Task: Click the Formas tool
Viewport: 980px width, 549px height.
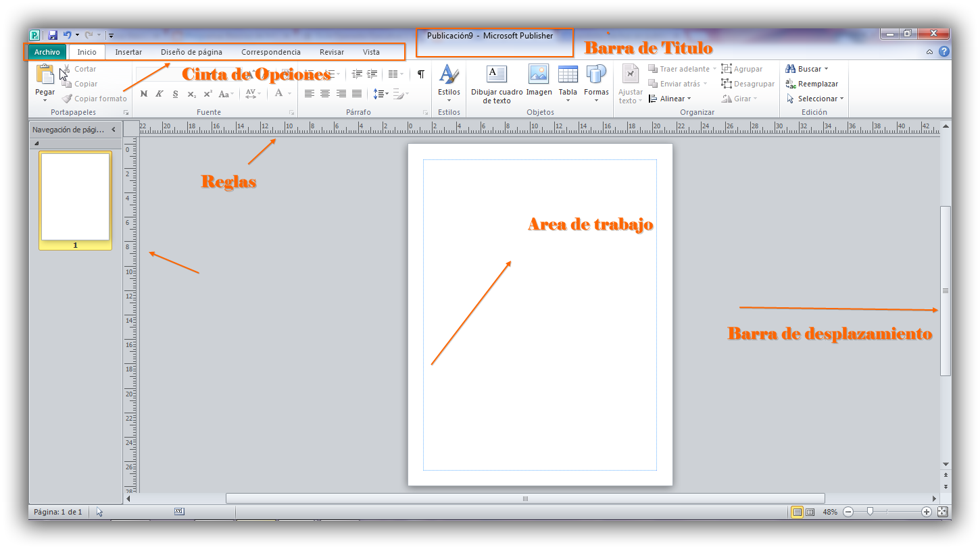Action: [x=595, y=82]
